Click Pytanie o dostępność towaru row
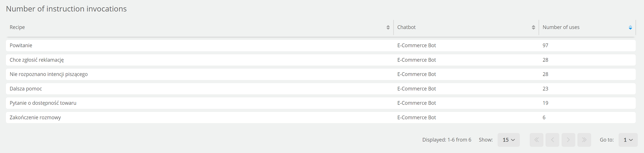The width and height of the screenshot is (644, 153). [x=321, y=103]
